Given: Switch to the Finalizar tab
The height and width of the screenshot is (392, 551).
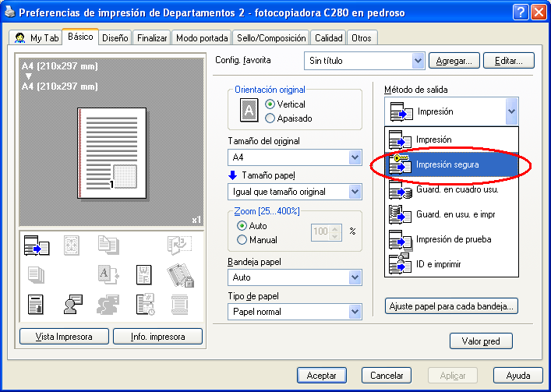Looking at the screenshot, I should [x=152, y=38].
